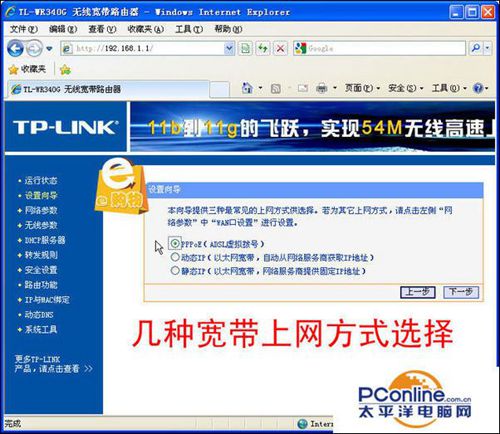Click the Add to Favorites star icon
This screenshot has height=434, width=500.
(65, 69)
